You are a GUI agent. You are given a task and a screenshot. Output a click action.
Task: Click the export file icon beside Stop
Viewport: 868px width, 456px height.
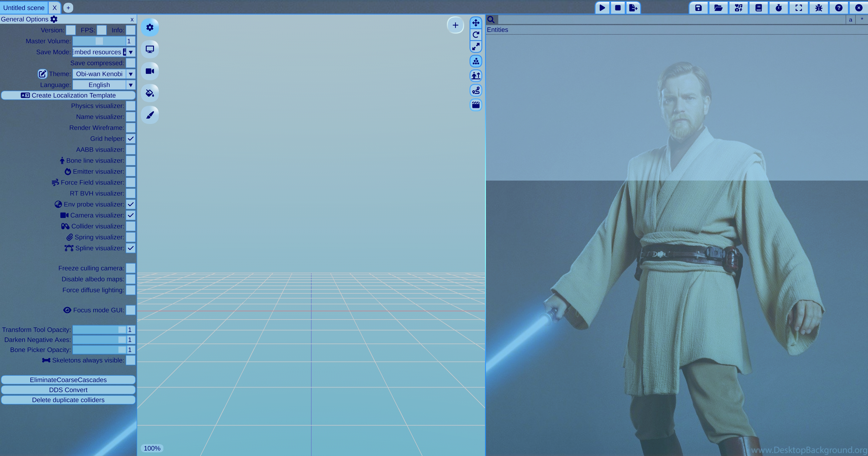pyautogui.click(x=633, y=7)
